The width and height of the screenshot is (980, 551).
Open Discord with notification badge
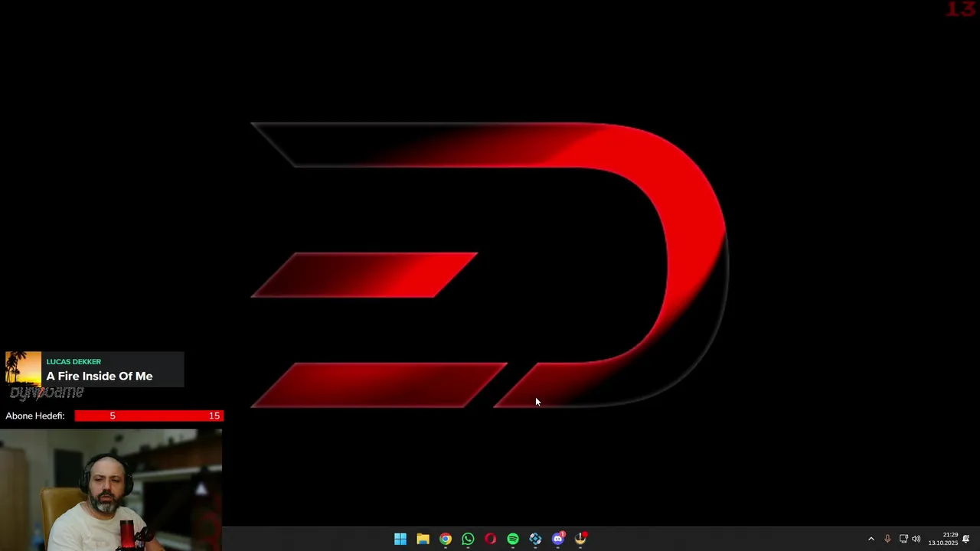coord(558,539)
